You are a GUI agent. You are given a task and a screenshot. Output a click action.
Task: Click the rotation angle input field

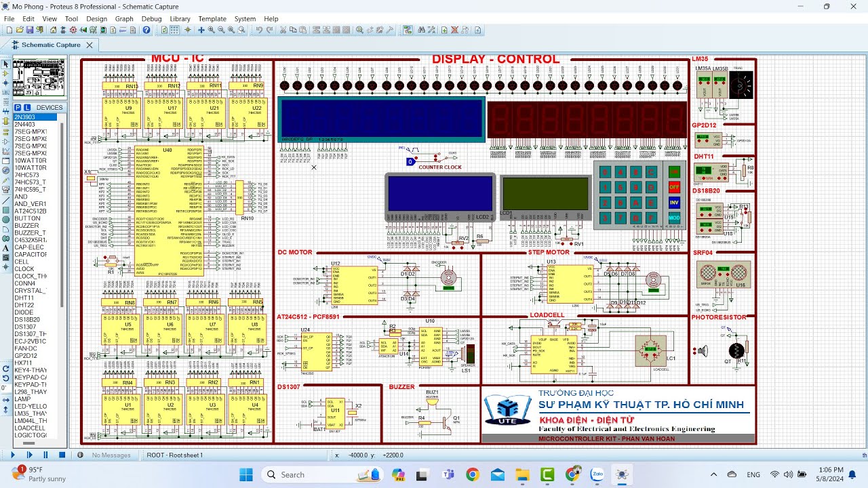(x=6, y=388)
